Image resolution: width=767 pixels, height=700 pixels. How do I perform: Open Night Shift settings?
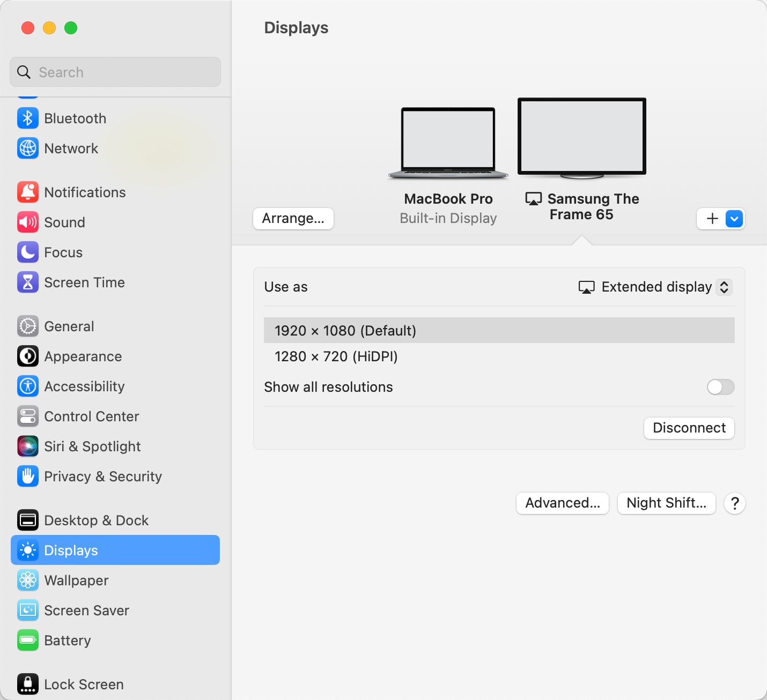coord(666,503)
